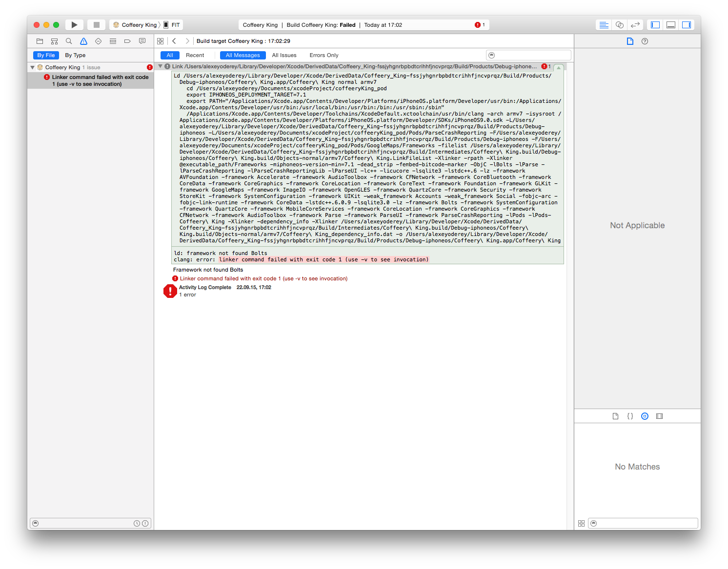Image resolution: width=728 pixels, height=569 pixels.
Task: Click the red Linker command failed message in the log
Action: pyautogui.click(x=263, y=279)
